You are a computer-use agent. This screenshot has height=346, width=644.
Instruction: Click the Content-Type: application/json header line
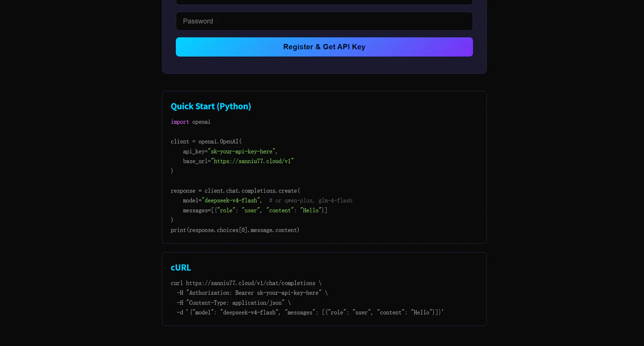(234, 303)
